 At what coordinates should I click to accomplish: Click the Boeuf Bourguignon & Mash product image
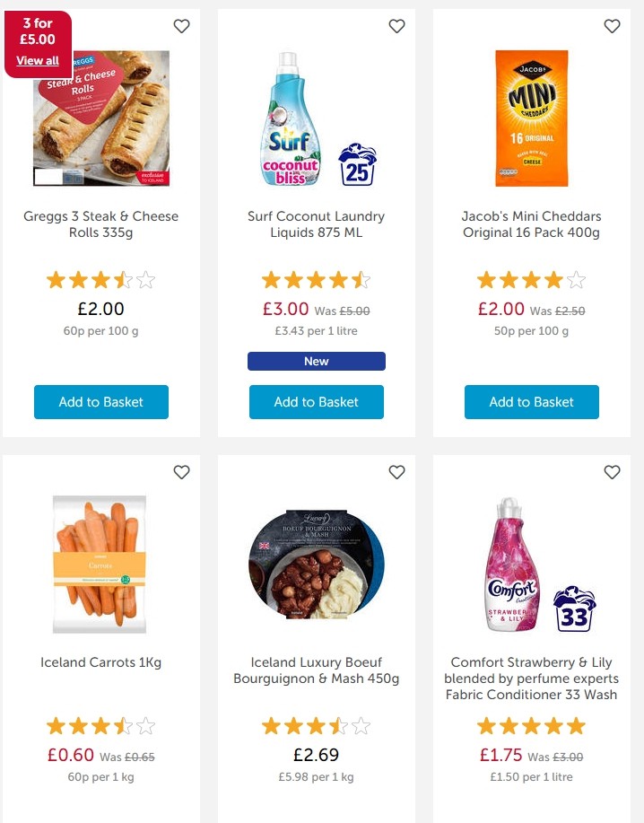316,565
